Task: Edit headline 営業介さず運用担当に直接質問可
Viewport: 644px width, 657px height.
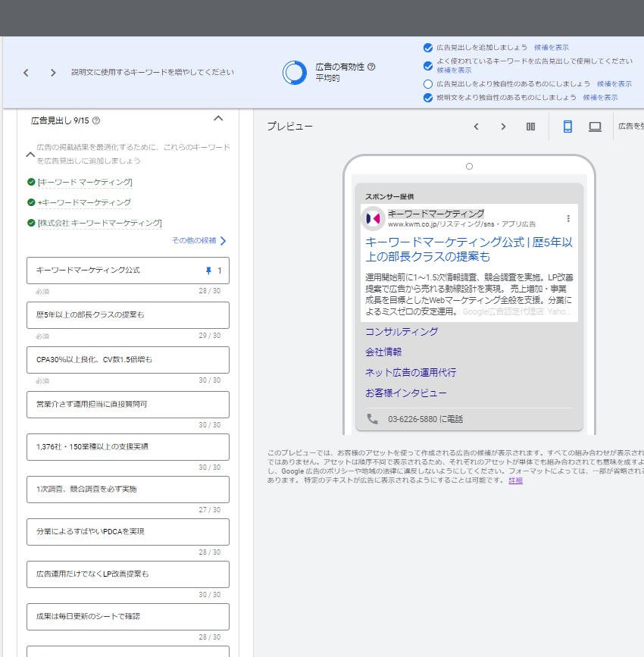Action: coord(128,405)
